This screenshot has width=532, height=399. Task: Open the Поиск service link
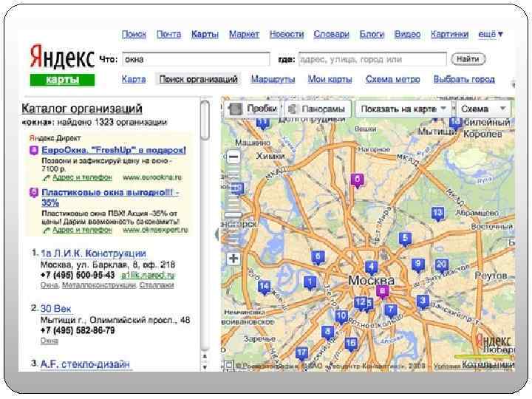click(x=134, y=34)
